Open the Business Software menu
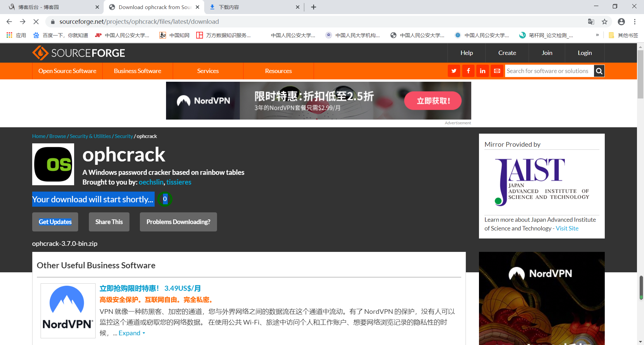Screen dimensions: 644x345 pyautogui.click(x=138, y=71)
